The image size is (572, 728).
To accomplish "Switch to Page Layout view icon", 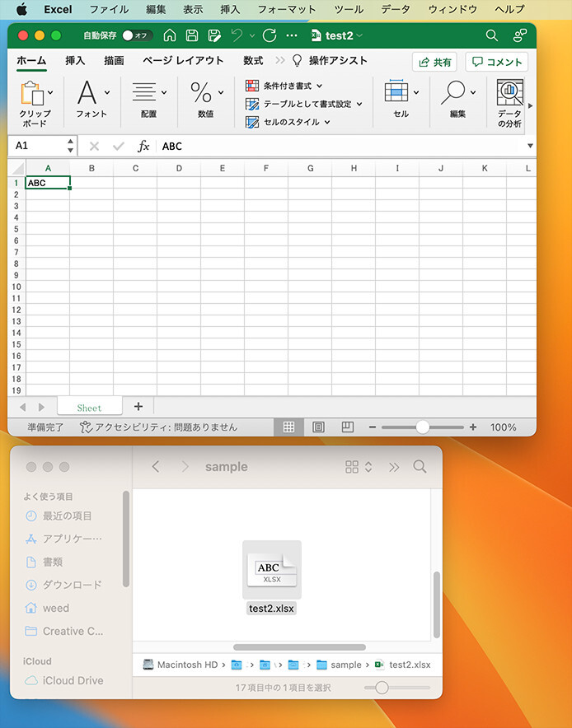I will tap(318, 427).
